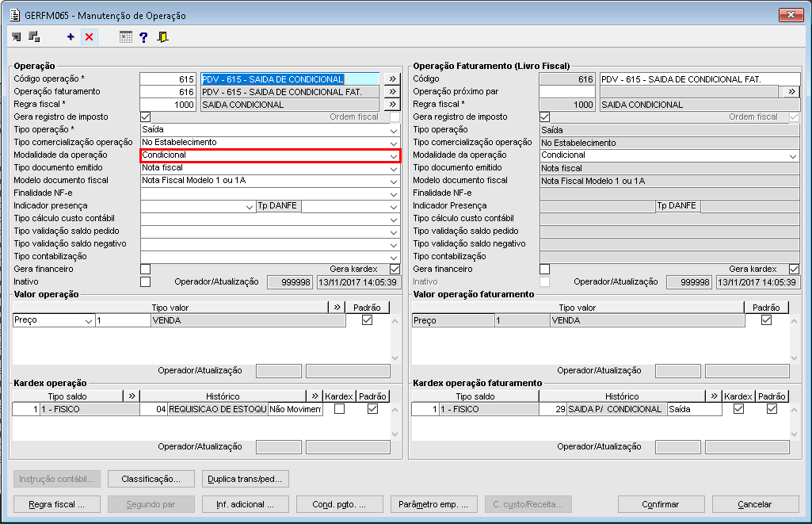This screenshot has width=812, height=524.
Task: Open Tp DANFE dropdown in Operação
Action: coord(394,206)
